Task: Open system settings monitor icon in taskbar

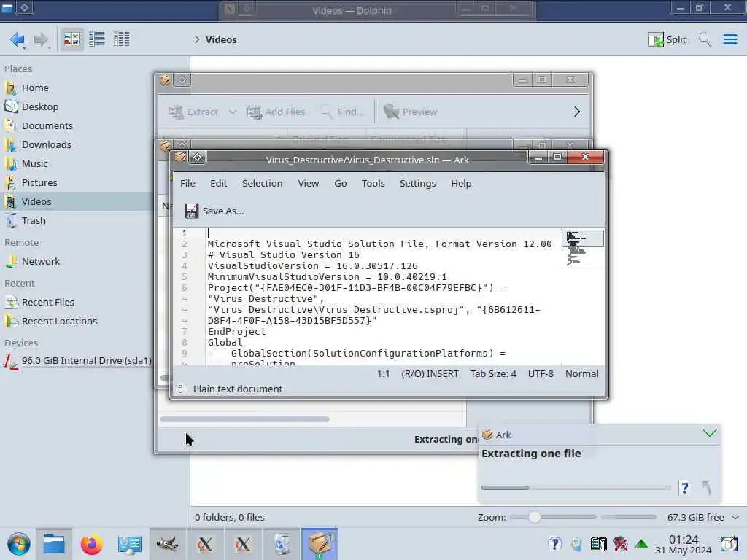Action: point(130,544)
